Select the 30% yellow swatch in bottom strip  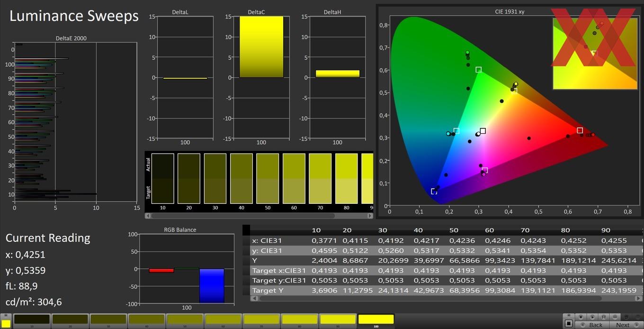[108, 320]
